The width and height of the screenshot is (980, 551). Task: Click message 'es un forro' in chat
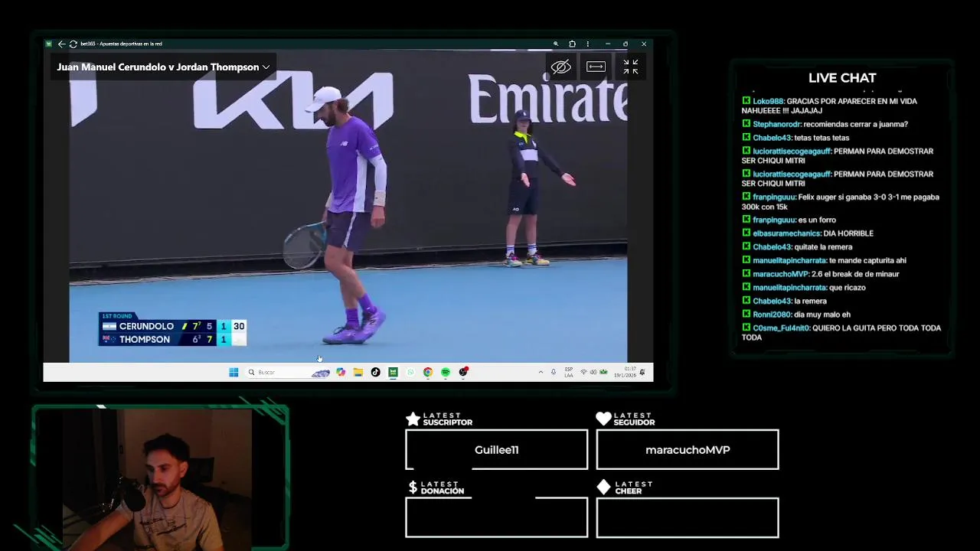pos(816,220)
